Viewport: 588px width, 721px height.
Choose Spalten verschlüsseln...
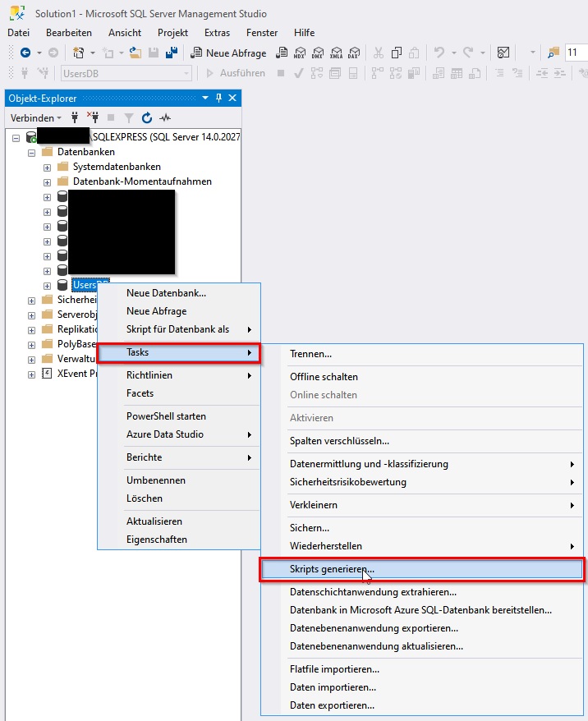coord(422,441)
